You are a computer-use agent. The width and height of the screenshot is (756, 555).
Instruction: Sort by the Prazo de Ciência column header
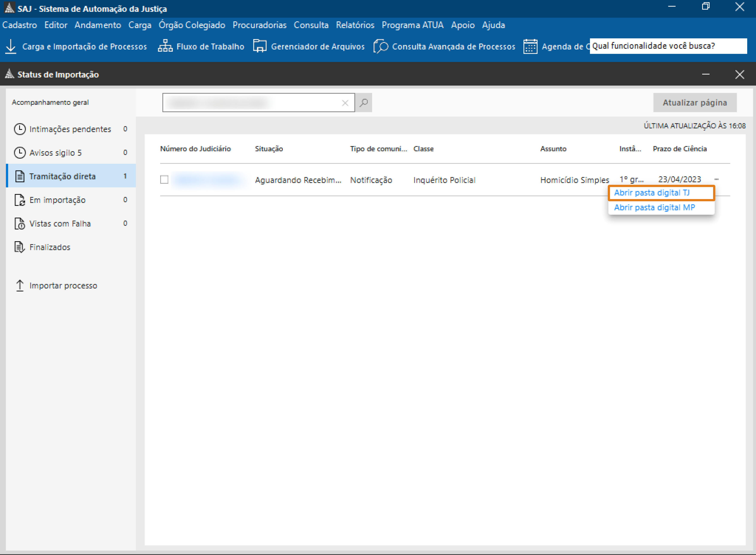pos(679,149)
